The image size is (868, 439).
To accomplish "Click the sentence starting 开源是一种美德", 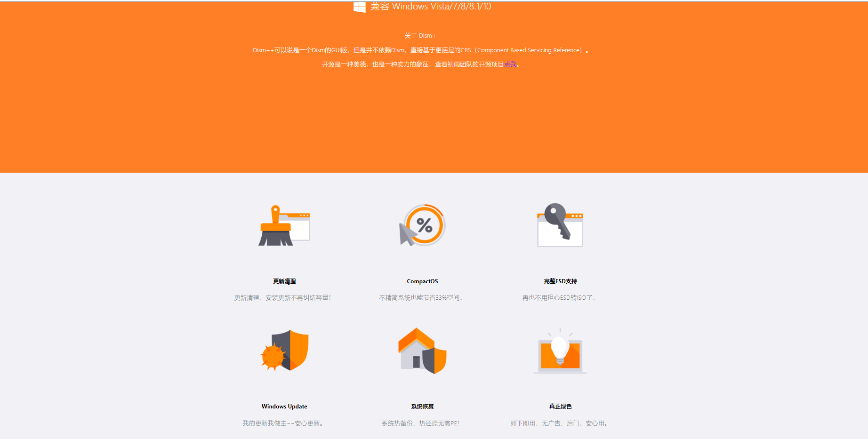I will pyautogui.click(x=420, y=64).
